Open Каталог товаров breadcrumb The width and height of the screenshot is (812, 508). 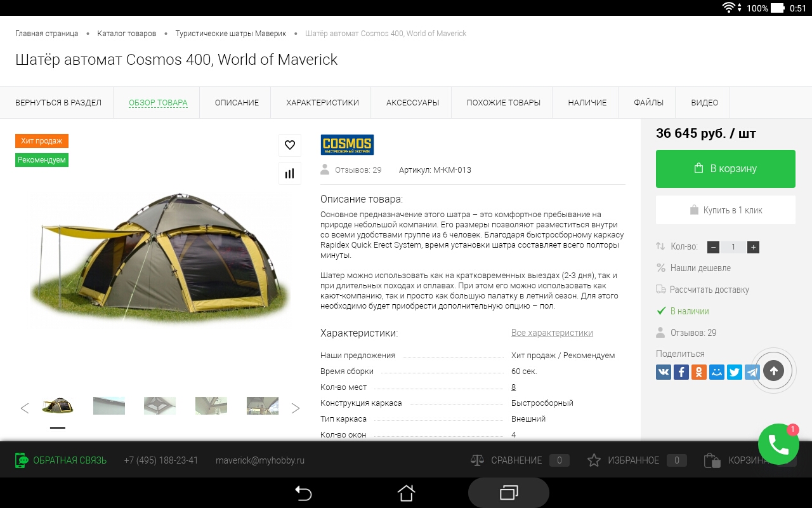click(127, 34)
